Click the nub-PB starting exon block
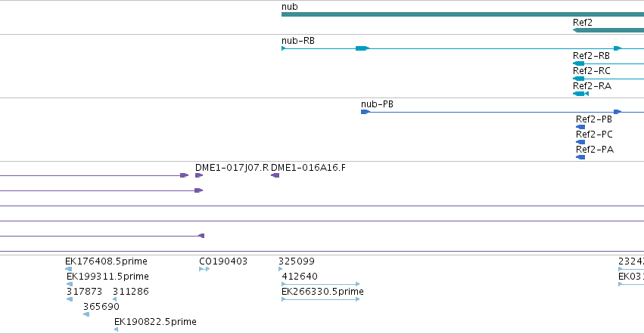Image resolution: width=644 pixels, height=334 pixels. tap(365, 112)
